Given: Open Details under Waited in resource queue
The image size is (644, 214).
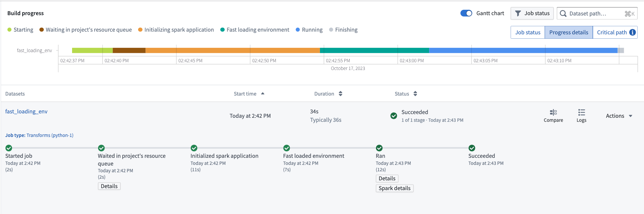Looking at the screenshot, I should (x=109, y=186).
